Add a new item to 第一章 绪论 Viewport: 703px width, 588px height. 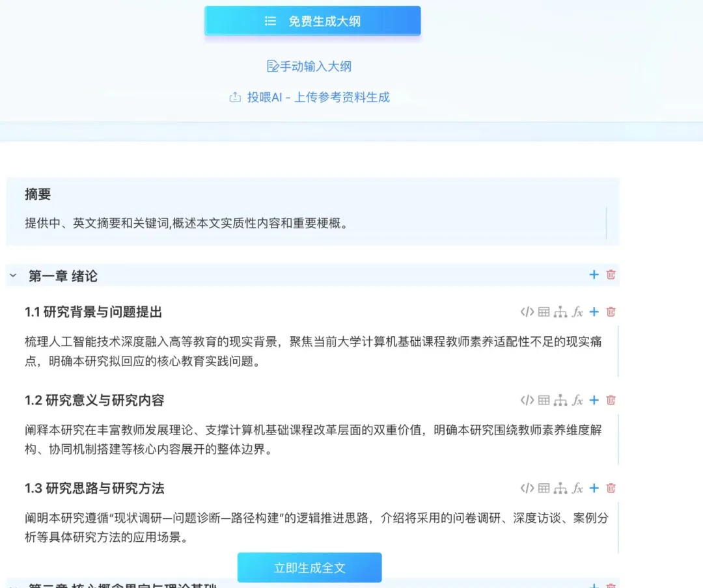point(594,274)
